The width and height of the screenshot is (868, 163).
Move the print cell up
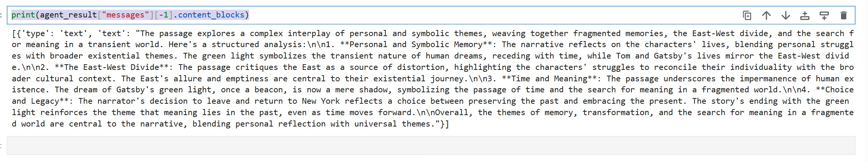coord(766,15)
